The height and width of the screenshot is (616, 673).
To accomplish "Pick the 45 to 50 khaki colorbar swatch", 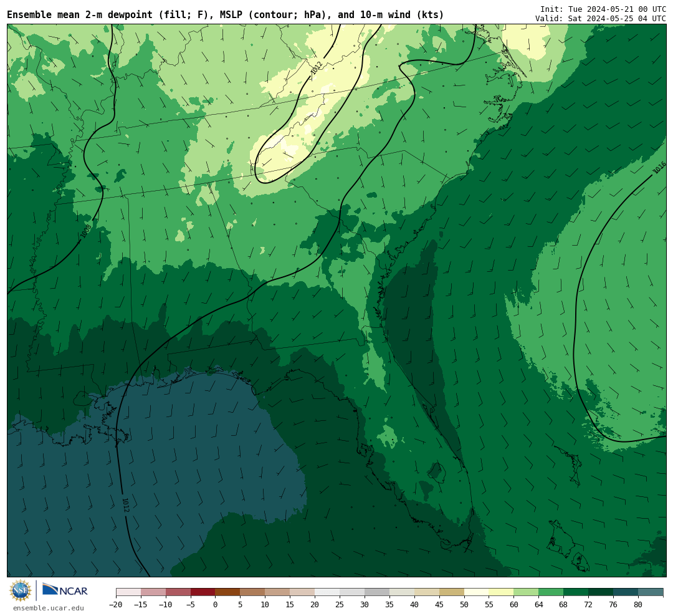I will (452, 592).
